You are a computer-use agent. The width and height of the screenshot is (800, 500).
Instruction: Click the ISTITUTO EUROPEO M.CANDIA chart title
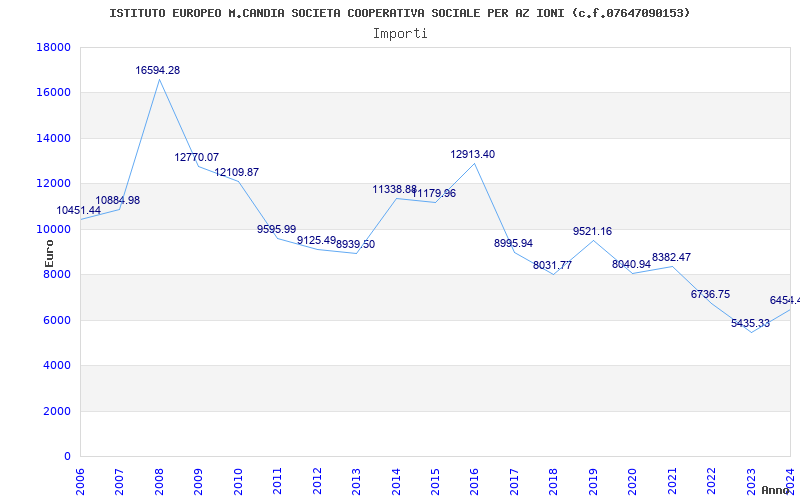[x=399, y=13]
